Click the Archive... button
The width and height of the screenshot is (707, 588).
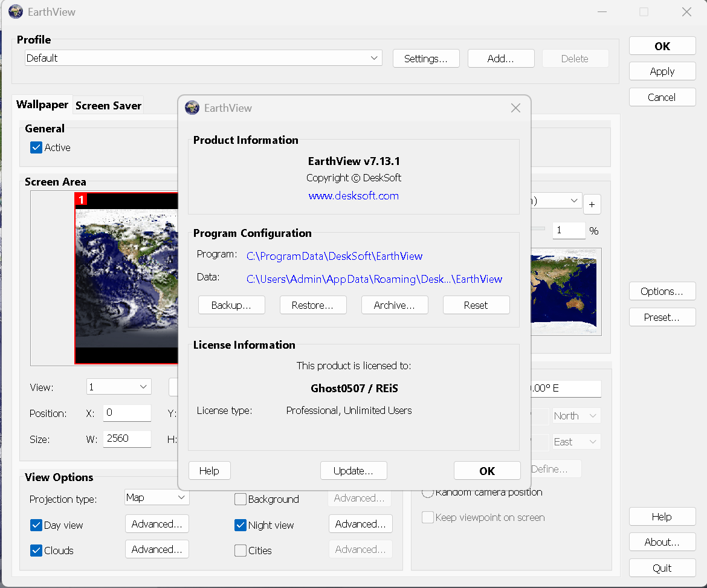click(x=395, y=305)
